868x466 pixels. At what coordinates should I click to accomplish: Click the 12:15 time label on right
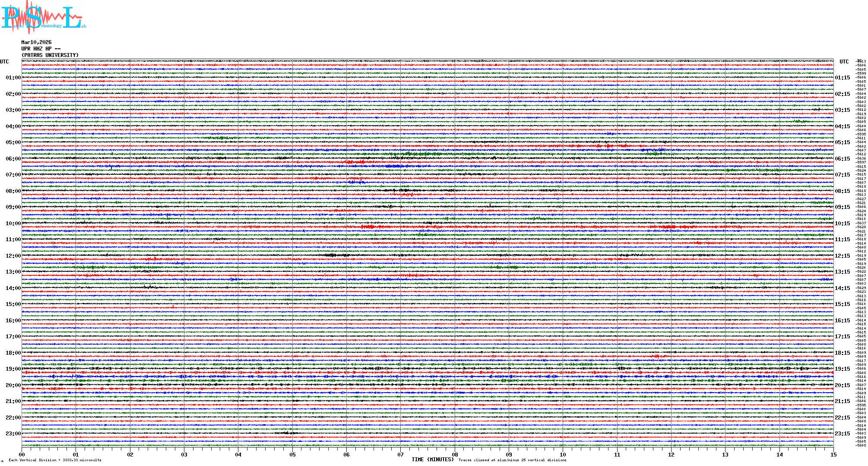(842, 256)
